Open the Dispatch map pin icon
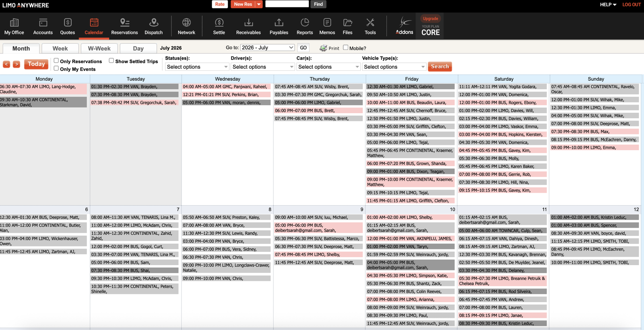This screenshot has height=330, width=644. [154, 23]
